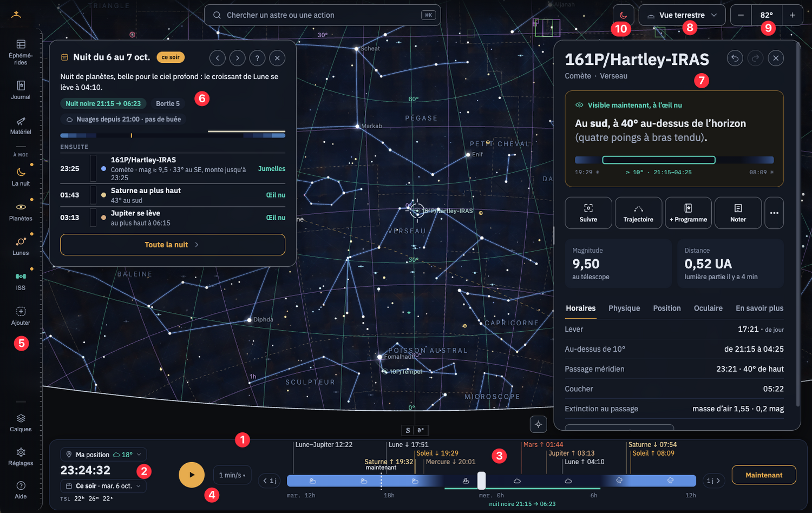Select the Jupiter se lève event
The height and width of the screenshot is (513, 812).
coord(173,218)
